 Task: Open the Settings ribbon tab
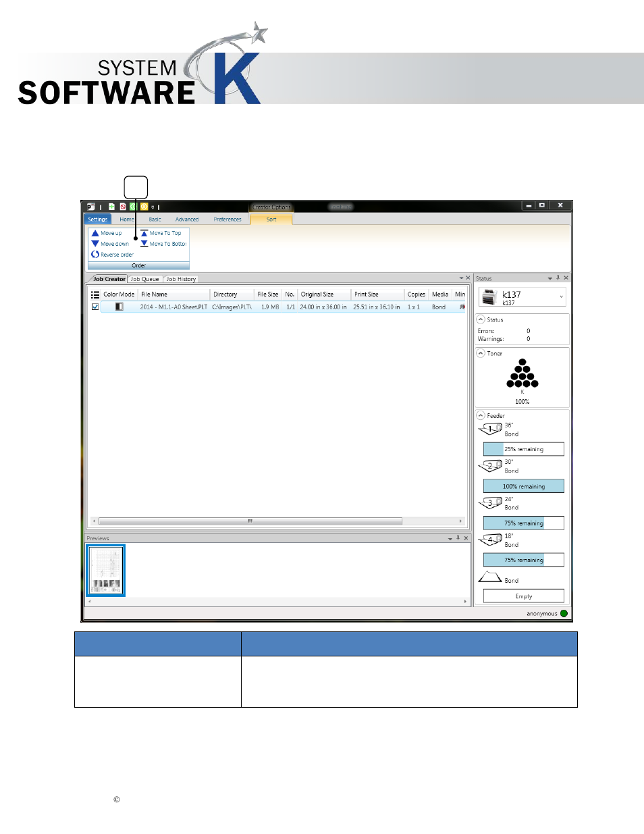(x=98, y=219)
